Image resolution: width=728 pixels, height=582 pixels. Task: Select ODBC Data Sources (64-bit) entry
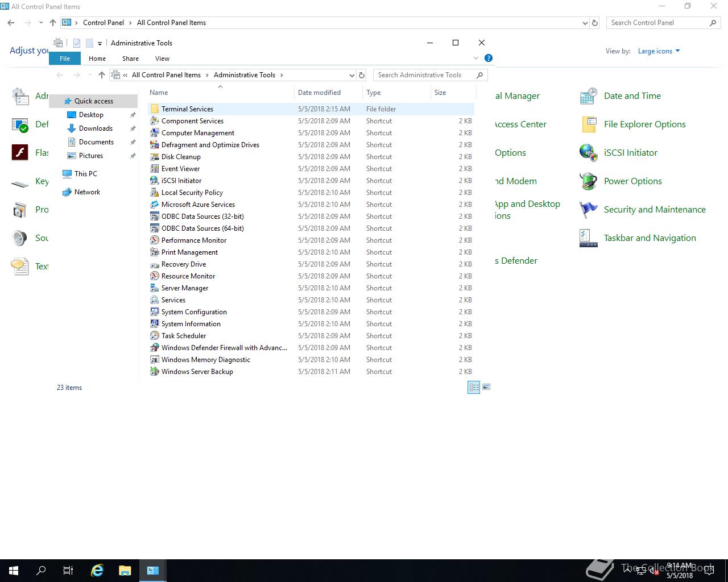(311, 228)
